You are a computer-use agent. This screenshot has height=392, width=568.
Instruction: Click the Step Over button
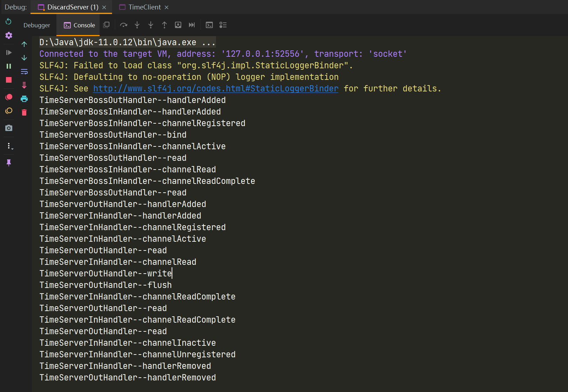[x=123, y=25]
